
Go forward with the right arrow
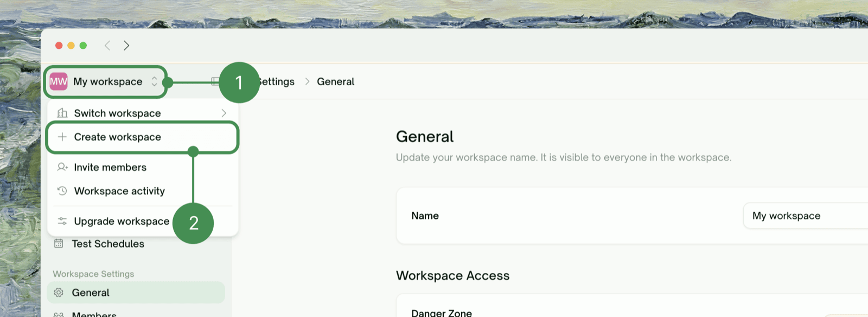pos(126,46)
